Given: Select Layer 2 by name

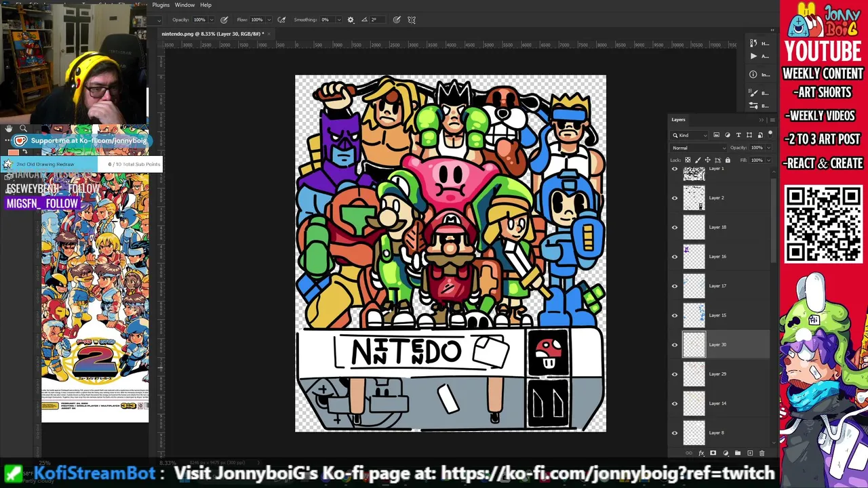Looking at the screenshot, I should 717,198.
